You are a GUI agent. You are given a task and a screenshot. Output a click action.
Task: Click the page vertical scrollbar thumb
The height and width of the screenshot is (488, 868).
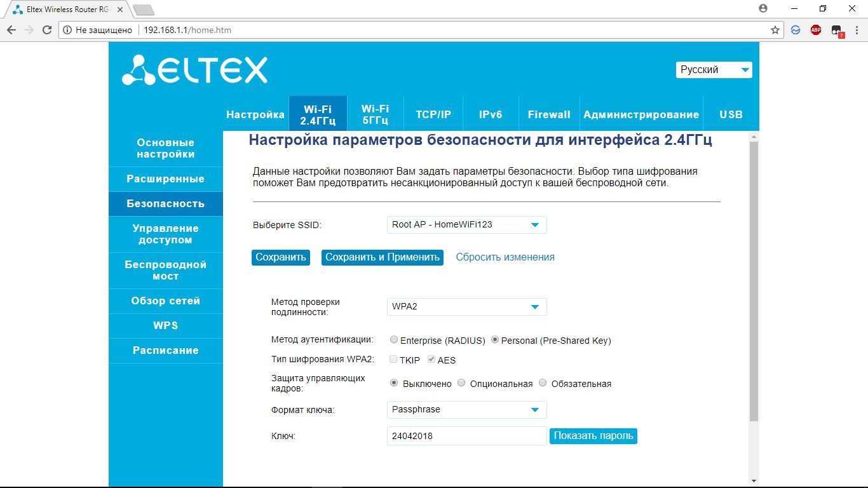click(754, 281)
